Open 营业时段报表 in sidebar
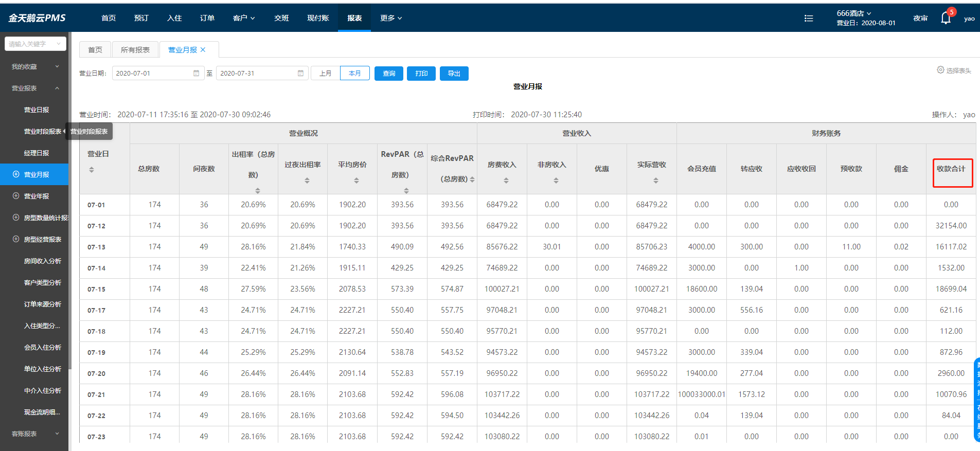Image resolution: width=980 pixels, height=451 pixels. [42, 131]
